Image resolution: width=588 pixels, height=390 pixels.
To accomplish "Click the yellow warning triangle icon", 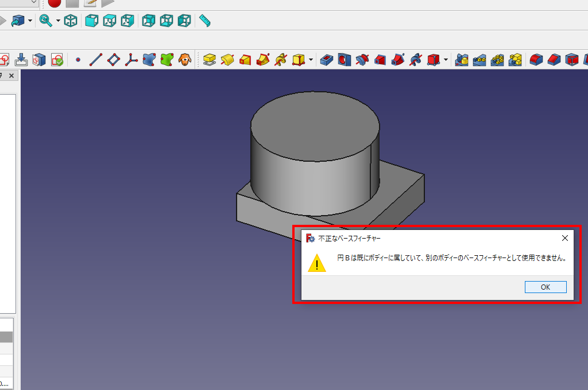I will pyautogui.click(x=317, y=263).
